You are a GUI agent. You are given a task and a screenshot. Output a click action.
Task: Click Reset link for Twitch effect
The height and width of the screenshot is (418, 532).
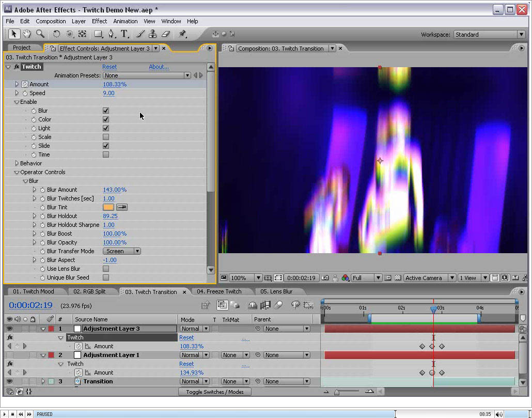click(x=109, y=67)
